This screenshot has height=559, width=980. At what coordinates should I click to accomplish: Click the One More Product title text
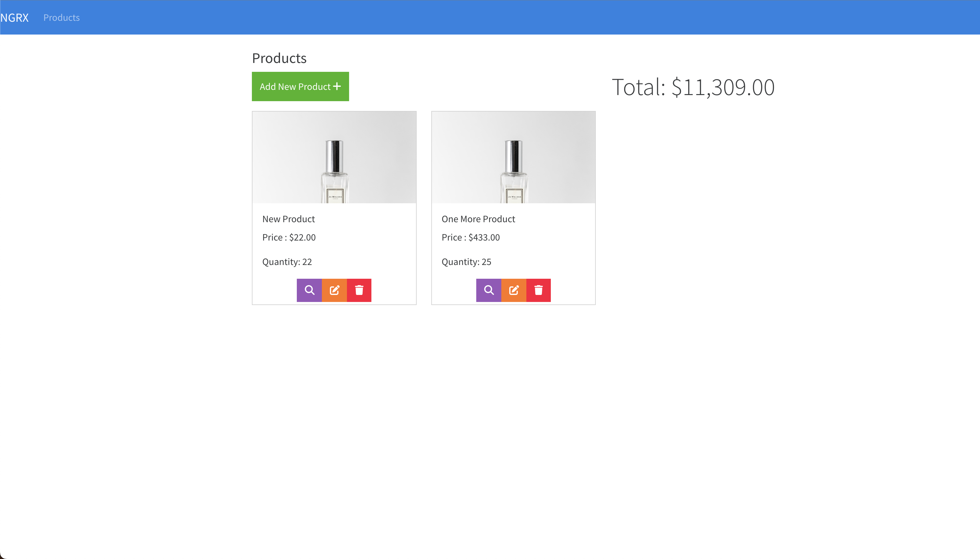tap(478, 219)
